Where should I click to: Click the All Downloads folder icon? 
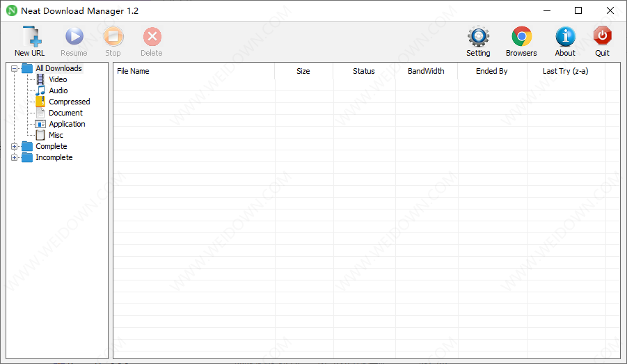tap(27, 68)
